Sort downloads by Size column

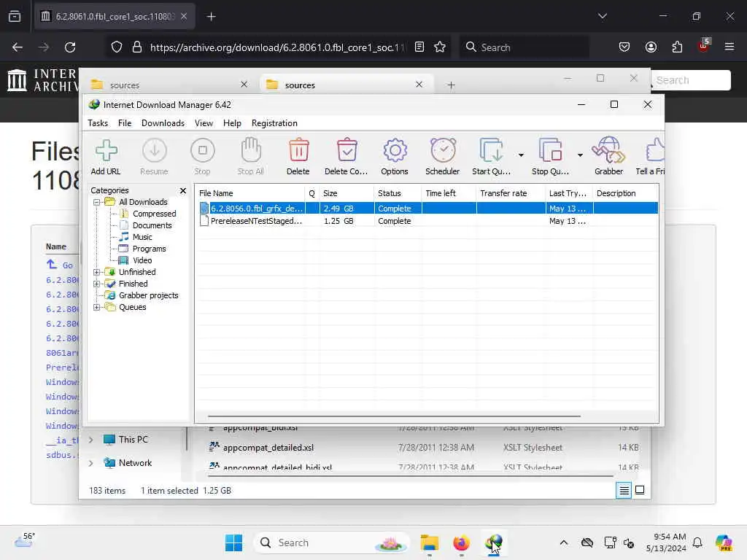(347, 193)
